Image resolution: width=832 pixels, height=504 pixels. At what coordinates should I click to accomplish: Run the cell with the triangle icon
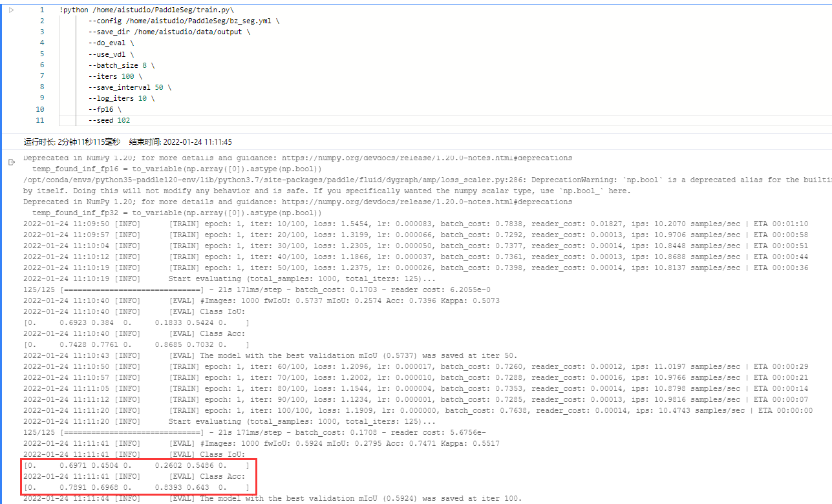tap(11, 10)
